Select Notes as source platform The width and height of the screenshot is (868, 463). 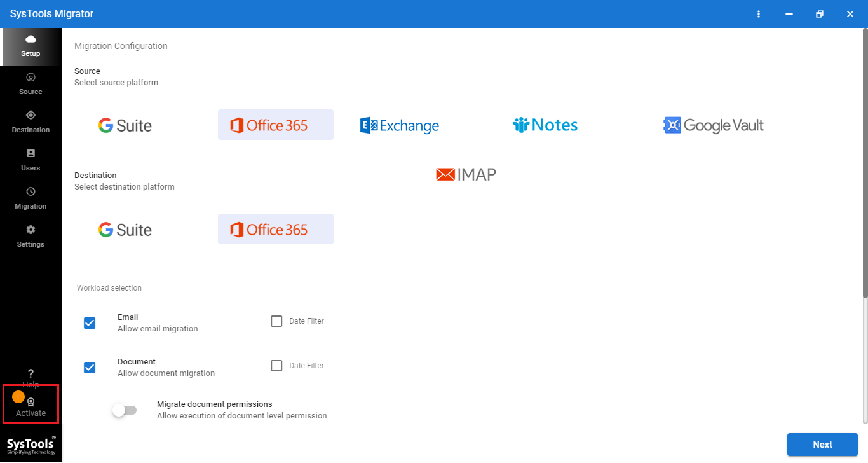[545, 125]
